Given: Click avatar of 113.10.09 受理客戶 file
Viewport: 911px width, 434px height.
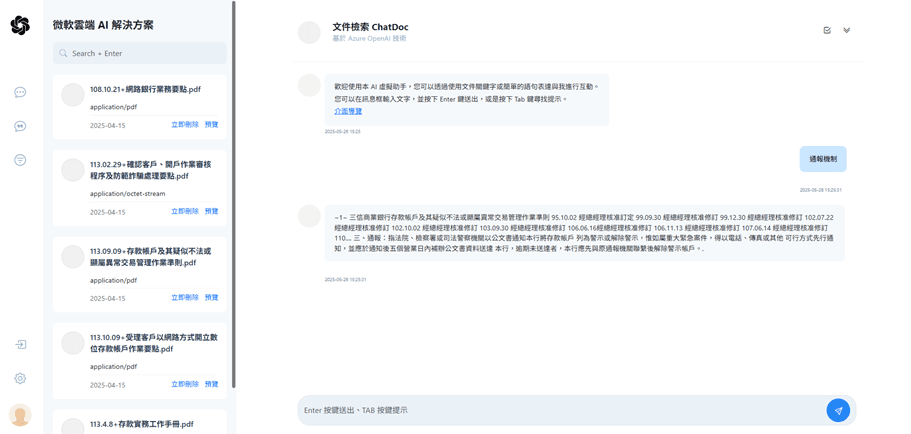Looking at the screenshot, I should 73,343.
